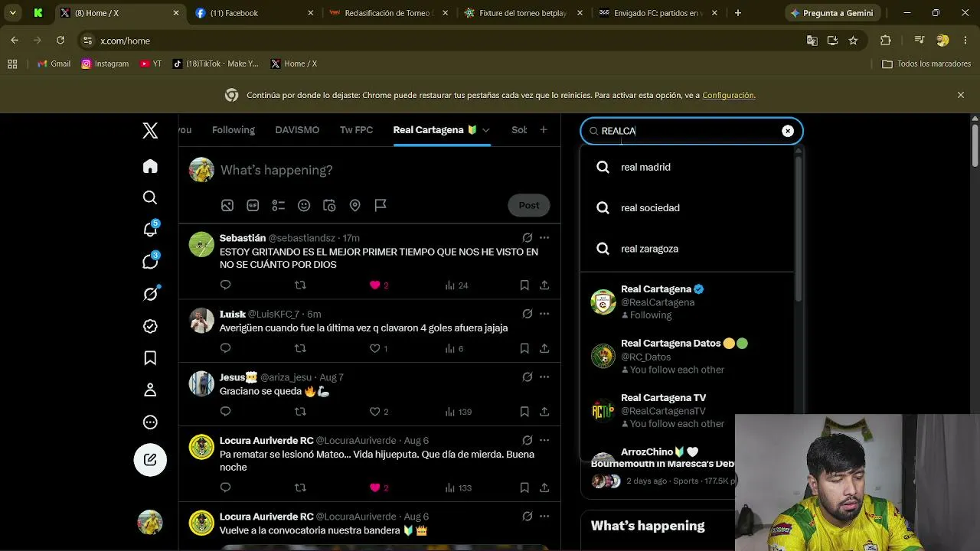980x551 pixels.
Task: Open the Real Cartagena Datos account result
Action: point(687,356)
